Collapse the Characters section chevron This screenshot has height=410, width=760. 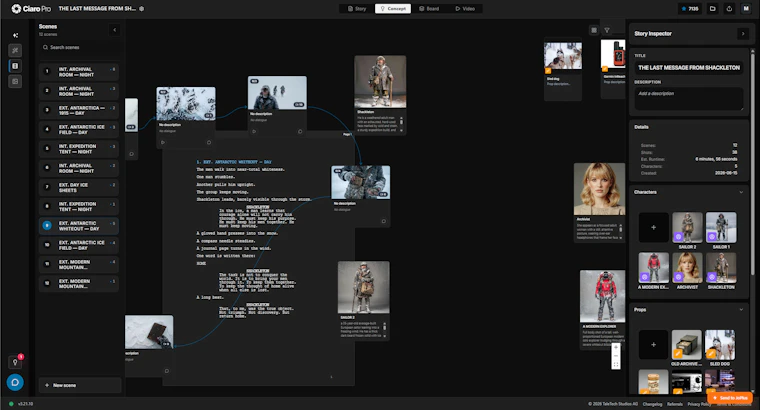[741, 192]
